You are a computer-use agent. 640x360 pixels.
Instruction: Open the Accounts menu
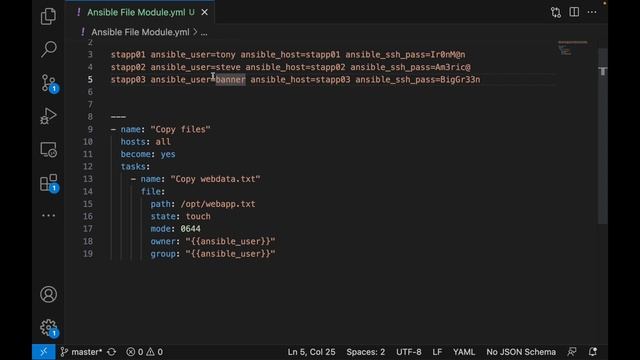point(48,294)
